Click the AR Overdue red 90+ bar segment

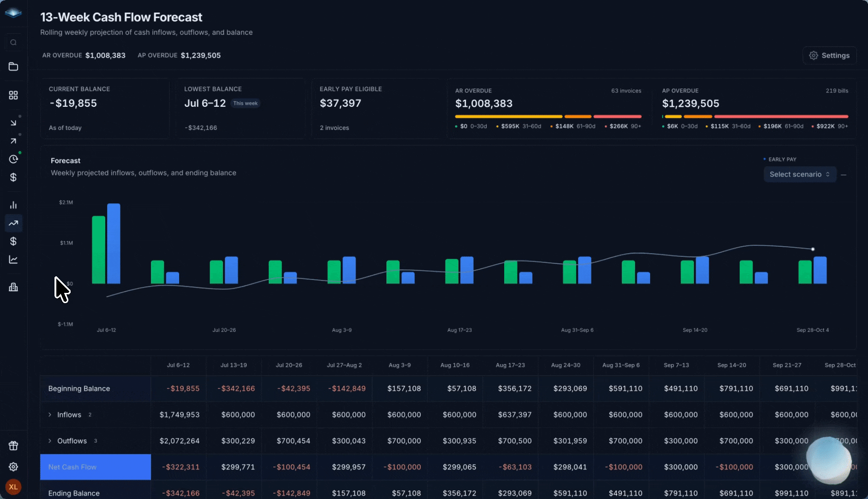(617, 116)
